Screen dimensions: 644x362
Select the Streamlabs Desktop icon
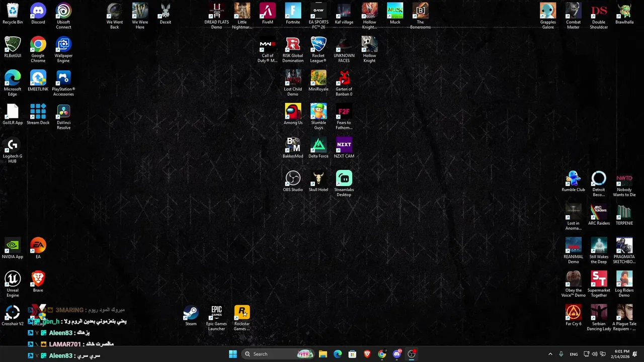point(344,184)
